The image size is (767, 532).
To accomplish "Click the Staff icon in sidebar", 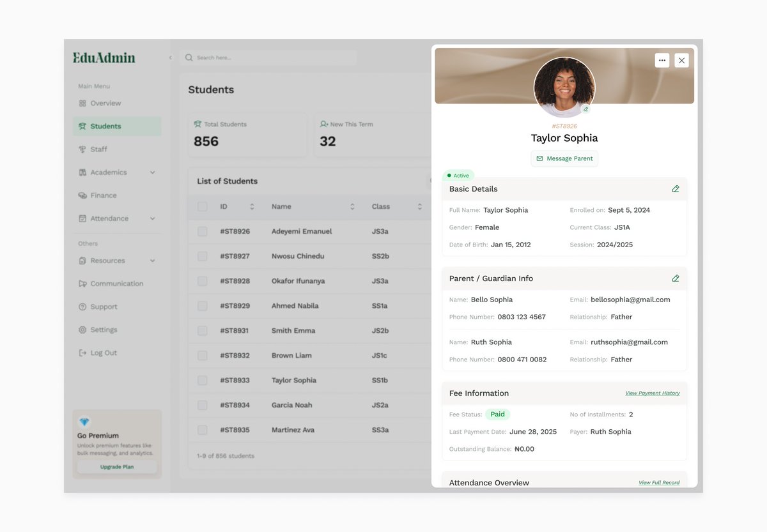I will click(x=82, y=149).
